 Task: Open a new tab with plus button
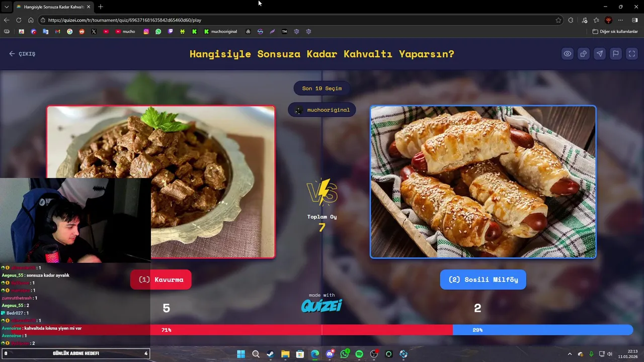click(x=101, y=7)
